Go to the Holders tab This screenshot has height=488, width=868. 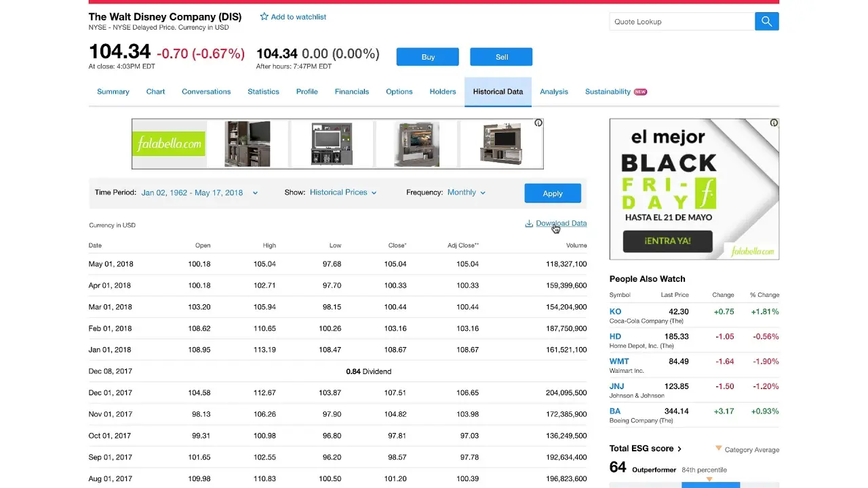pos(443,91)
